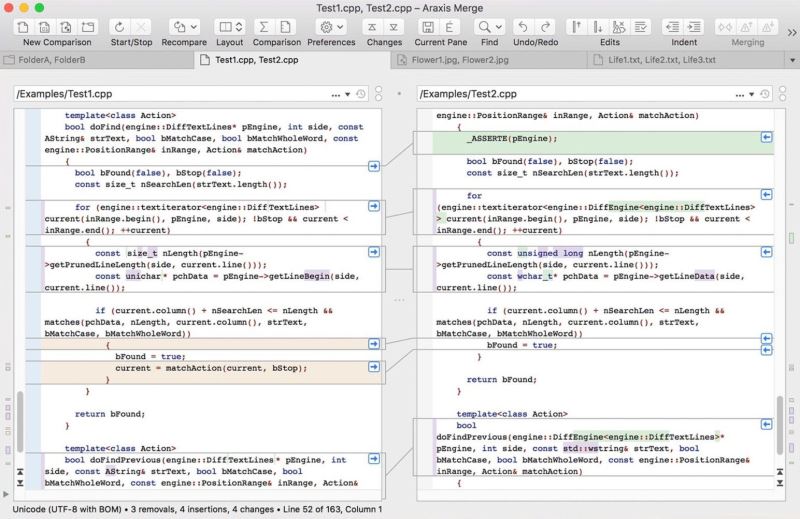This screenshot has width=800, height=519.
Task: Jump to next change in toolbar
Action: tap(393, 27)
